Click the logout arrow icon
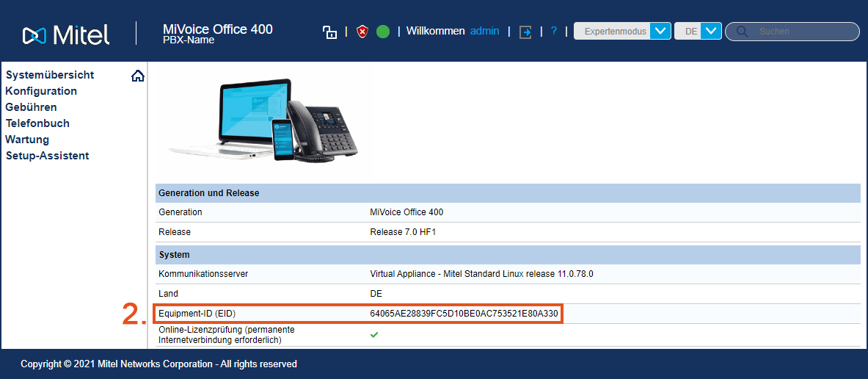 [x=525, y=32]
